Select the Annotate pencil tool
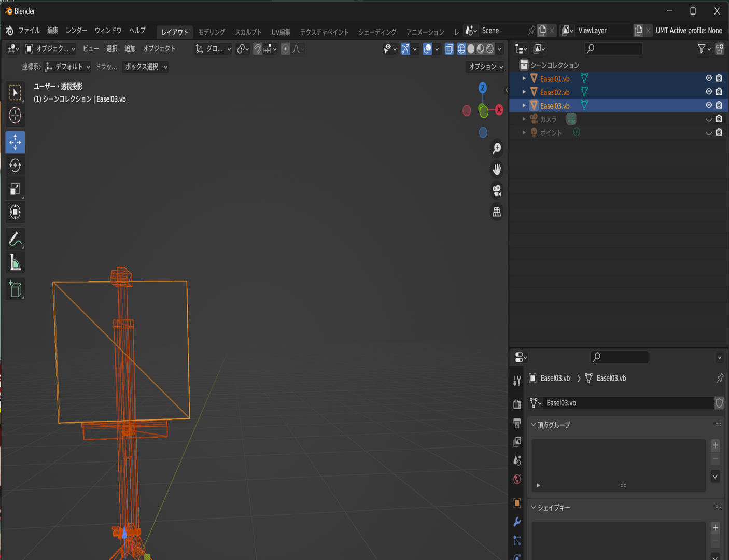Image resolution: width=729 pixels, height=560 pixels. point(15,239)
